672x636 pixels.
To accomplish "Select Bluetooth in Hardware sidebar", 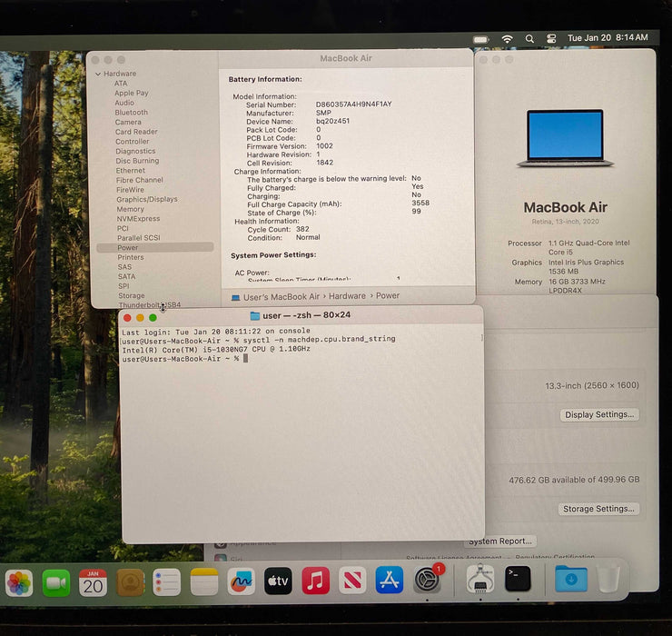I will [131, 113].
